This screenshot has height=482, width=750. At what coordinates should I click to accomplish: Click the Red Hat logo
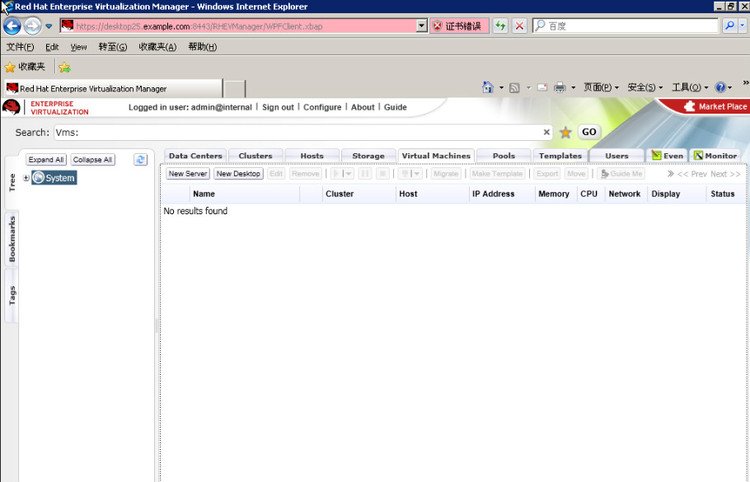(11, 107)
